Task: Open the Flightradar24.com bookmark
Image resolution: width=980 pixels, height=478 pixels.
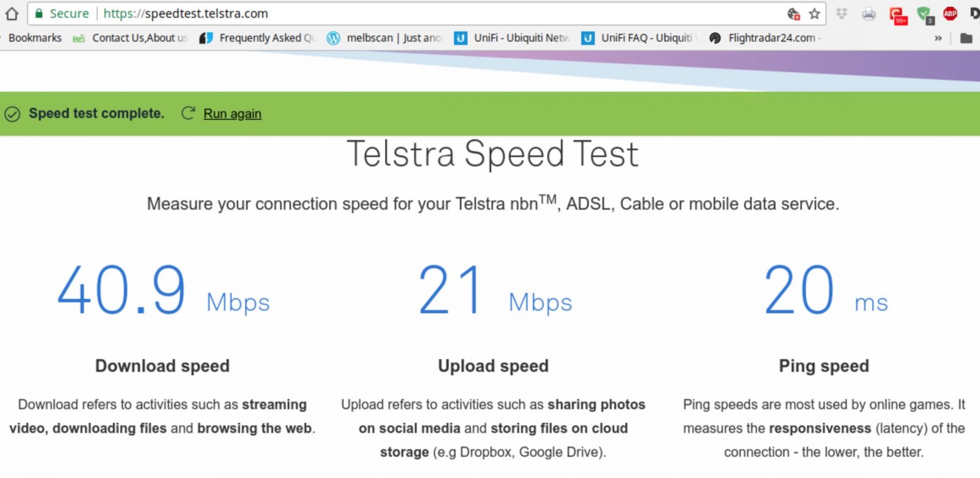Action: click(x=765, y=38)
